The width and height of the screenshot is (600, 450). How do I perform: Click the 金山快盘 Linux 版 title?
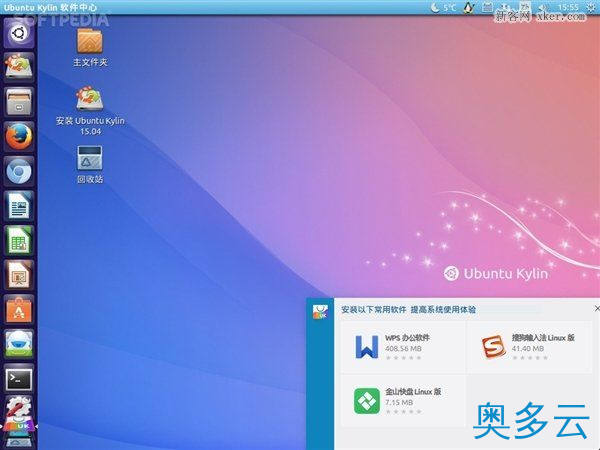coord(413,391)
